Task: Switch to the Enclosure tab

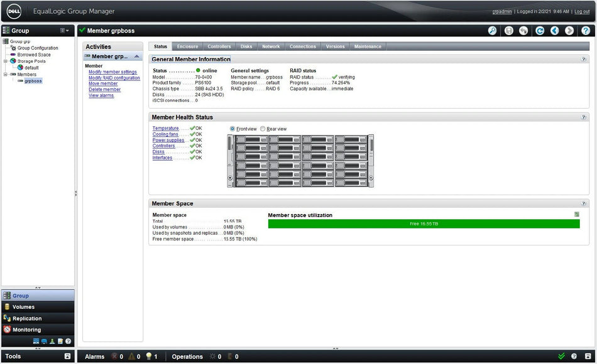Action: (187, 46)
